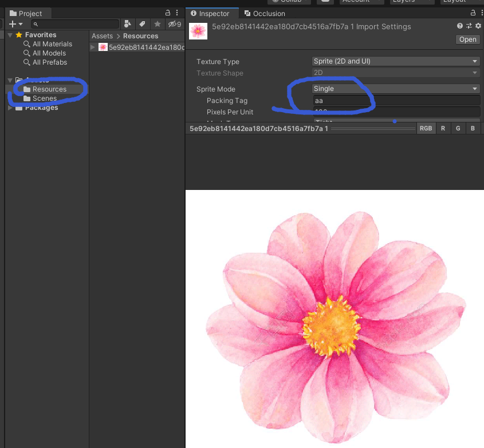The width and height of the screenshot is (484, 448).
Task: Click the Packing Tag field containing aa
Action: click(x=396, y=101)
